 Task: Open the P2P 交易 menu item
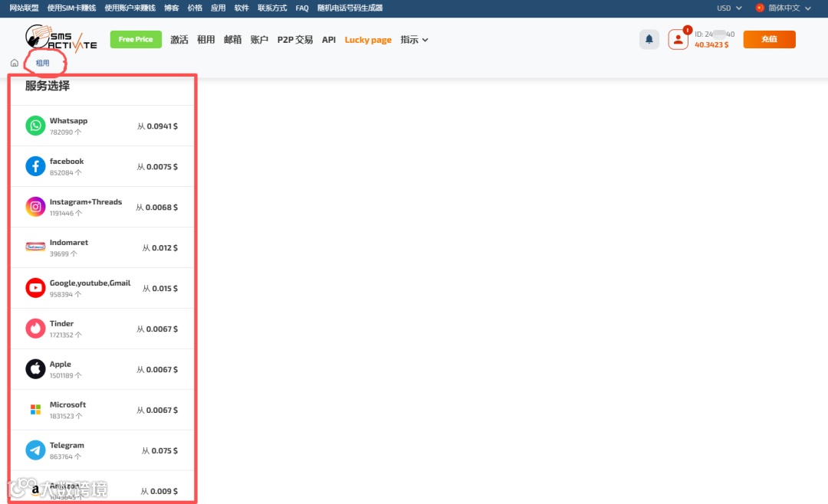[295, 40]
